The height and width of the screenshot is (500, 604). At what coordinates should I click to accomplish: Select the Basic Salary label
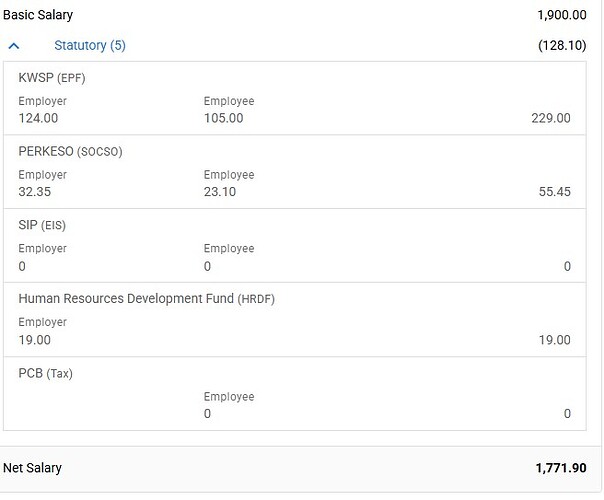pyautogui.click(x=38, y=15)
